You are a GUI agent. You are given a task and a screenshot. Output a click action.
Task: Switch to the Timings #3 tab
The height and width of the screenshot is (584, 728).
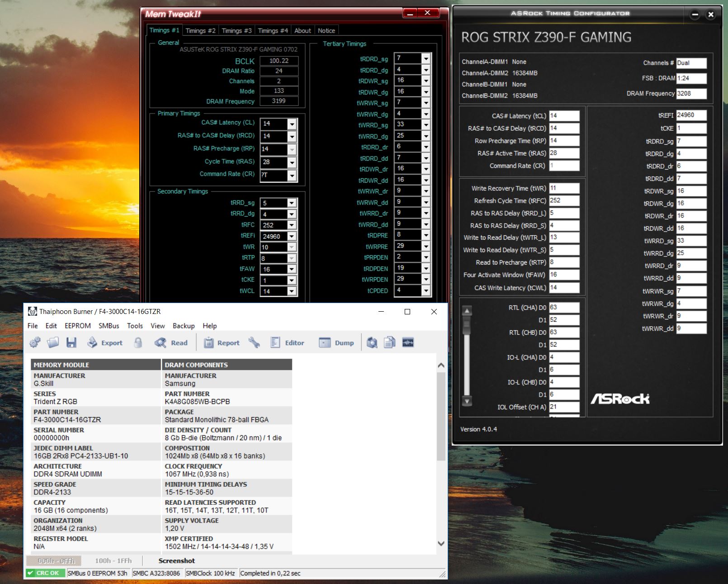point(236,31)
